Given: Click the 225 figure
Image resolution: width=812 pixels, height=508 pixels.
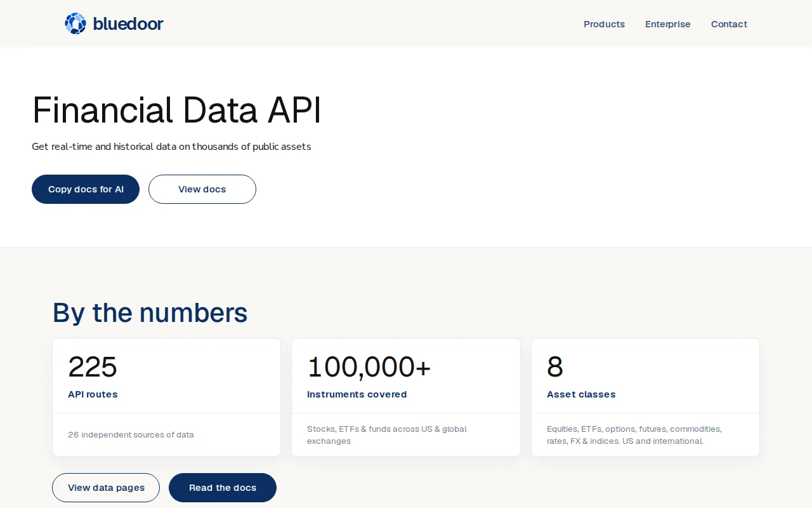Looking at the screenshot, I should pyautogui.click(x=93, y=367).
